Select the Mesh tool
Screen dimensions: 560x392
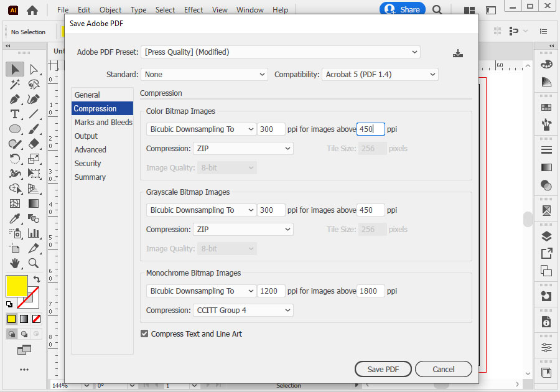(15, 203)
